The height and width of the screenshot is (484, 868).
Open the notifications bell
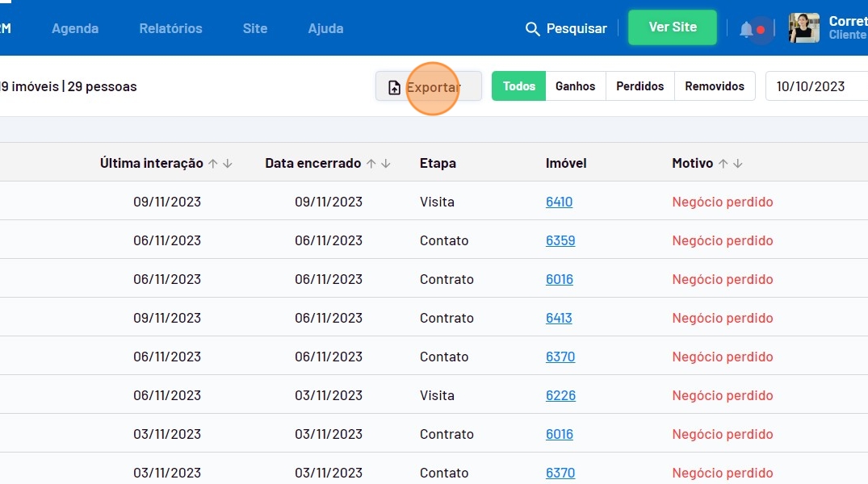(x=746, y=30)
